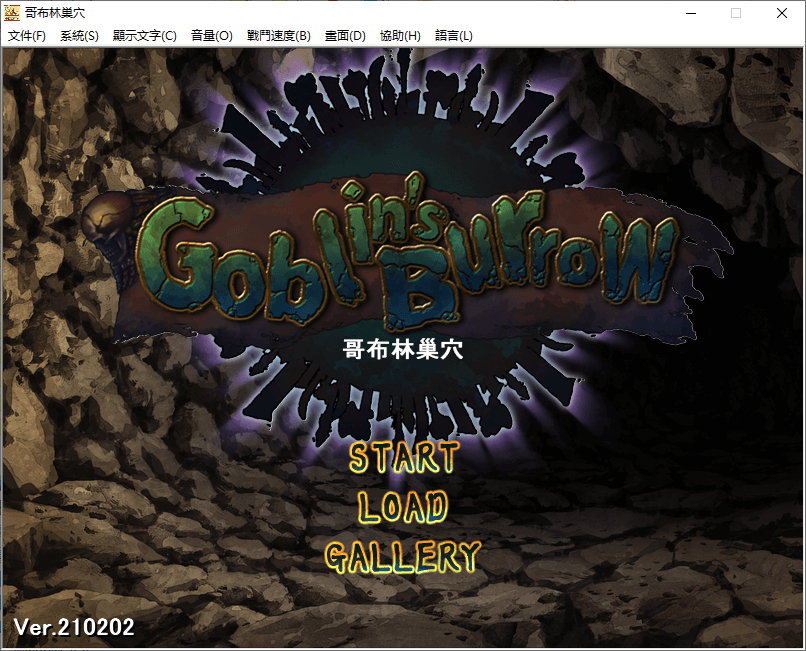Click the Ver.210202 version label
Image resolution: width=806 pixels, height=651 pixels.
pos(74,628)
